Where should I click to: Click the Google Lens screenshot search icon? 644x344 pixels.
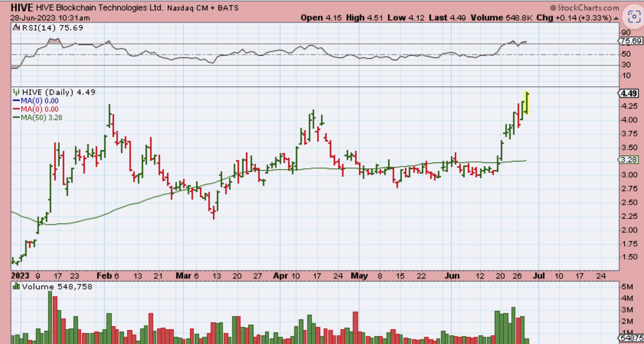634,17
